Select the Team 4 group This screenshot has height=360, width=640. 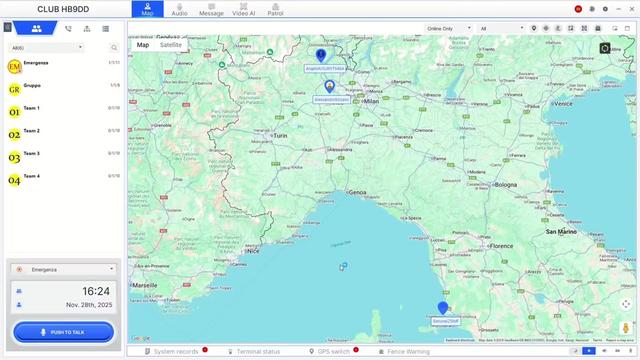point(64,180)
